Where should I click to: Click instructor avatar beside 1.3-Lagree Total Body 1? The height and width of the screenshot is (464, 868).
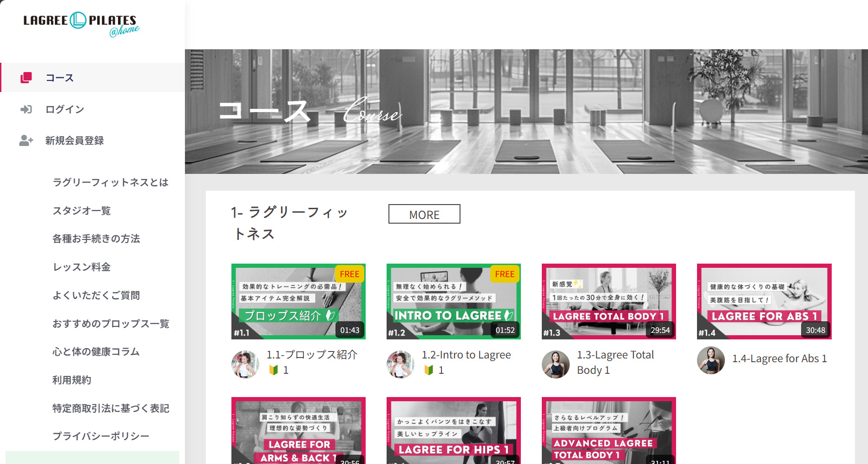pos(556,364)
